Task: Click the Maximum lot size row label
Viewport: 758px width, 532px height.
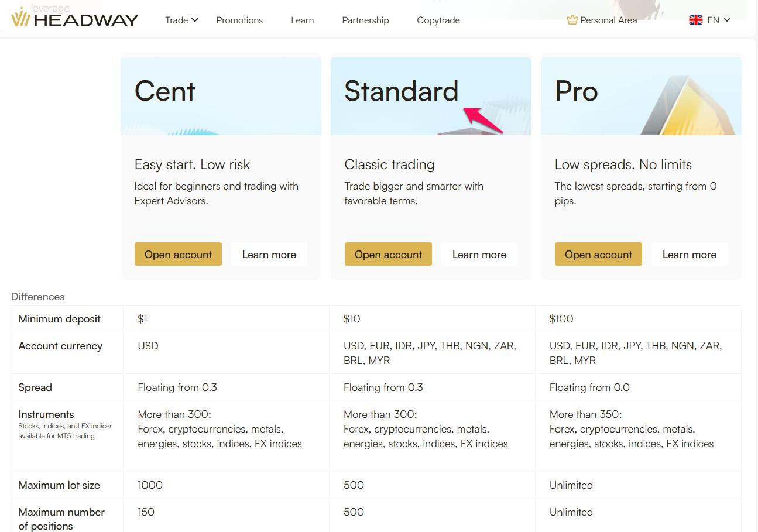Action: pos(59,485)
